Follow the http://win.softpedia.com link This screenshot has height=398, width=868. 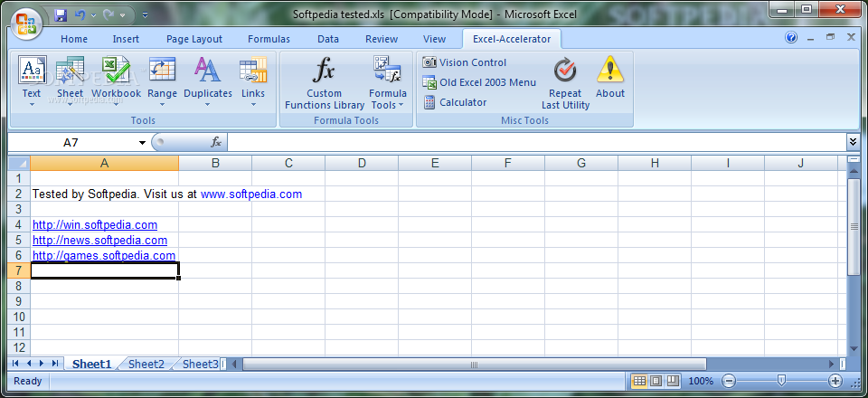[x=95, y=224]
